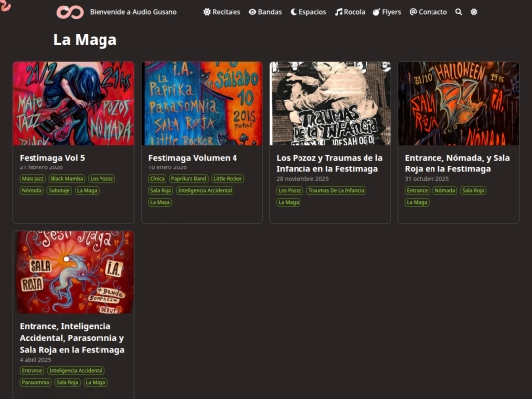
Task: Open the settings gear in navbar
Action: point(474,12)
